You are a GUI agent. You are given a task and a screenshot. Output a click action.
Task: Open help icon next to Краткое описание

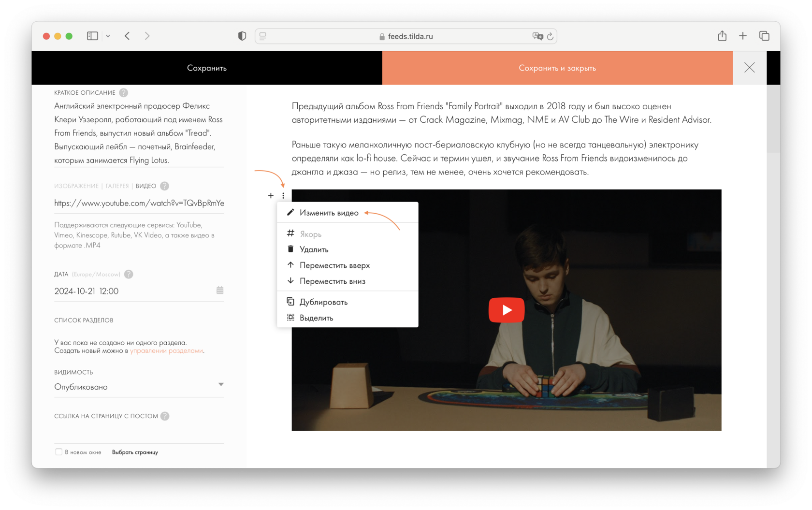(x=124, y=92)
